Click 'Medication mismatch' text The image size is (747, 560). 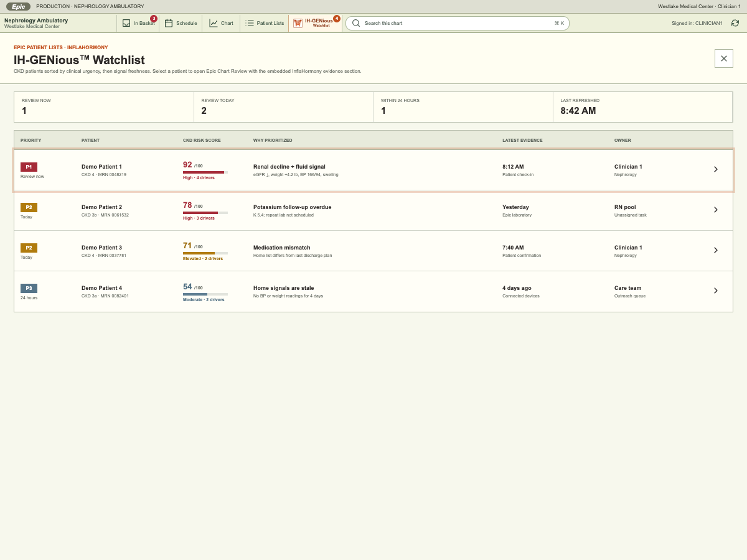point(281,248)
